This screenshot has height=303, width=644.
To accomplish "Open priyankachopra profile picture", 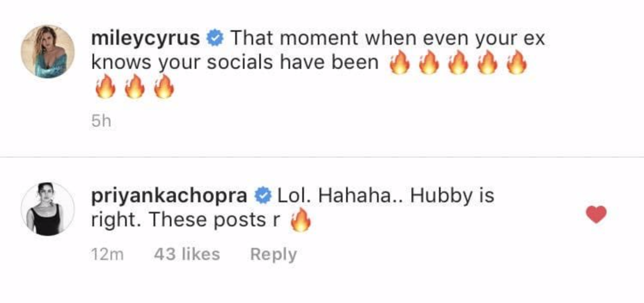I will pos(48,209).
